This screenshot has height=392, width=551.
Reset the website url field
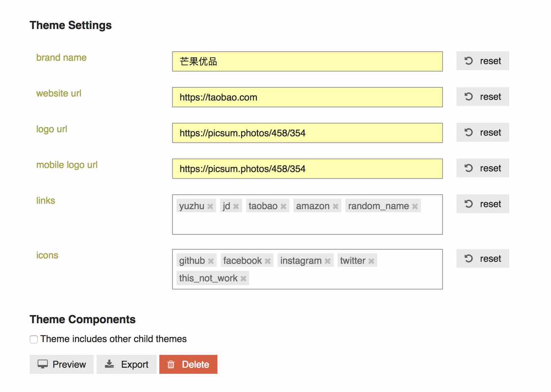click(x=482, y=97)
